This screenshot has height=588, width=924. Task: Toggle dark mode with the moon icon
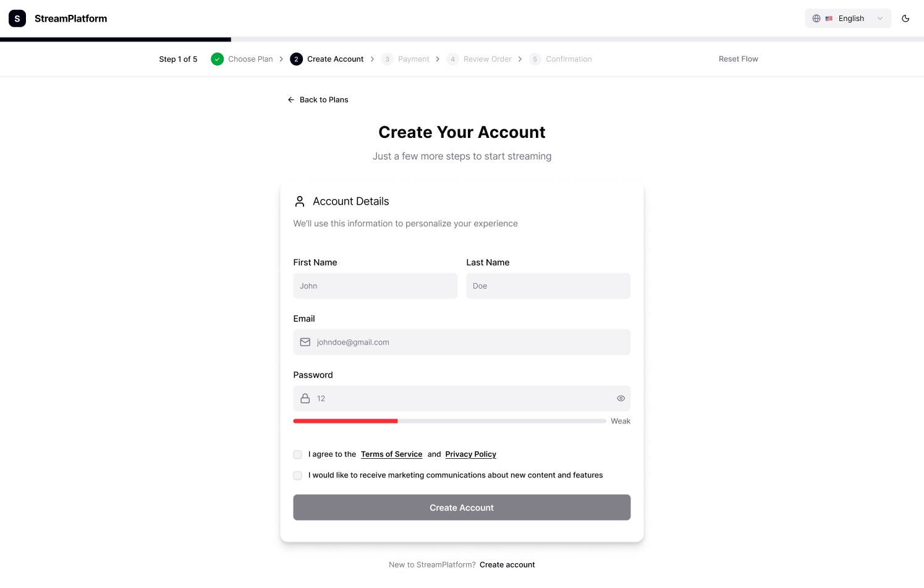pyautogui.click(x=905, y=19)
